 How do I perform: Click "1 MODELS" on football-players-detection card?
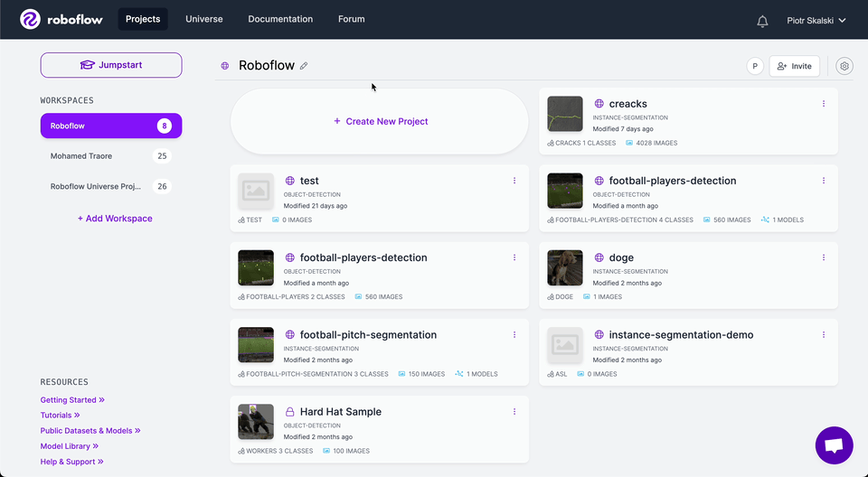click(788, 220)
